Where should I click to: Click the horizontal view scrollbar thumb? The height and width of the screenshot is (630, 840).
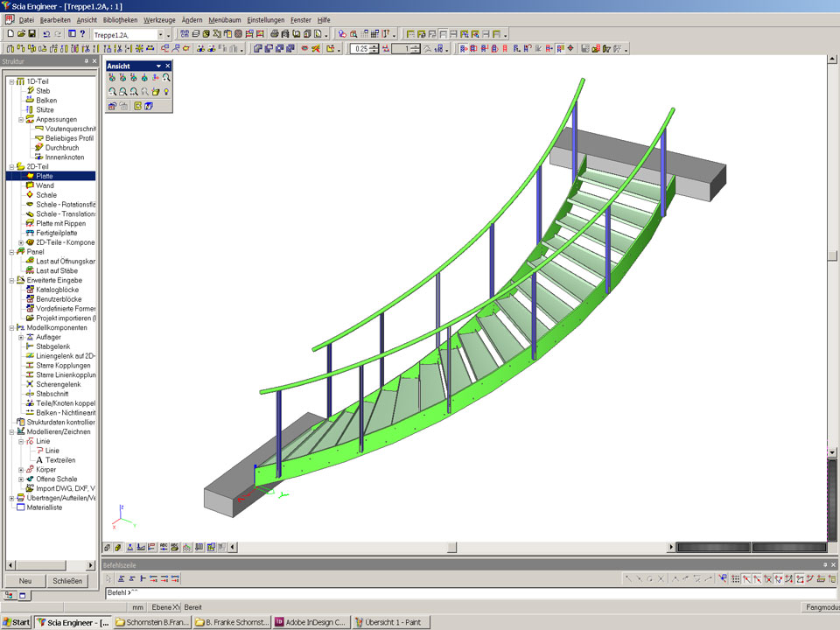[x=451, y=548]
